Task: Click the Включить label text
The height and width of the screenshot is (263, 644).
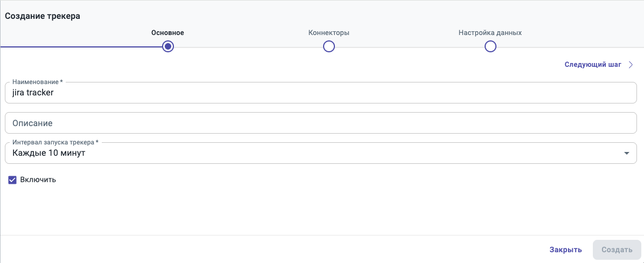Action: pos(38,179)
